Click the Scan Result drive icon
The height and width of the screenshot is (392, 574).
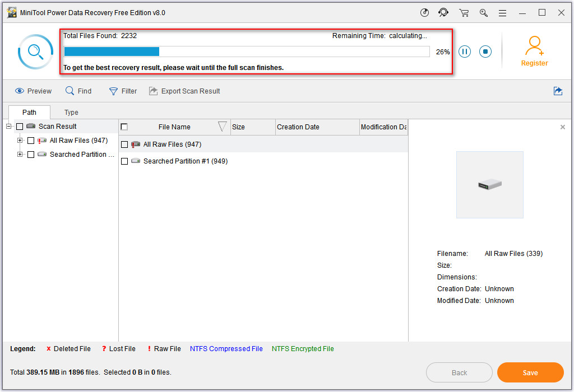(31, 126)
